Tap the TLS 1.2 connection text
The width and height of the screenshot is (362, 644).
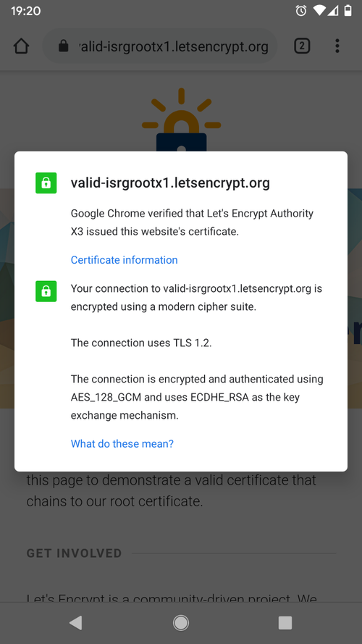(x=141, y=343)
